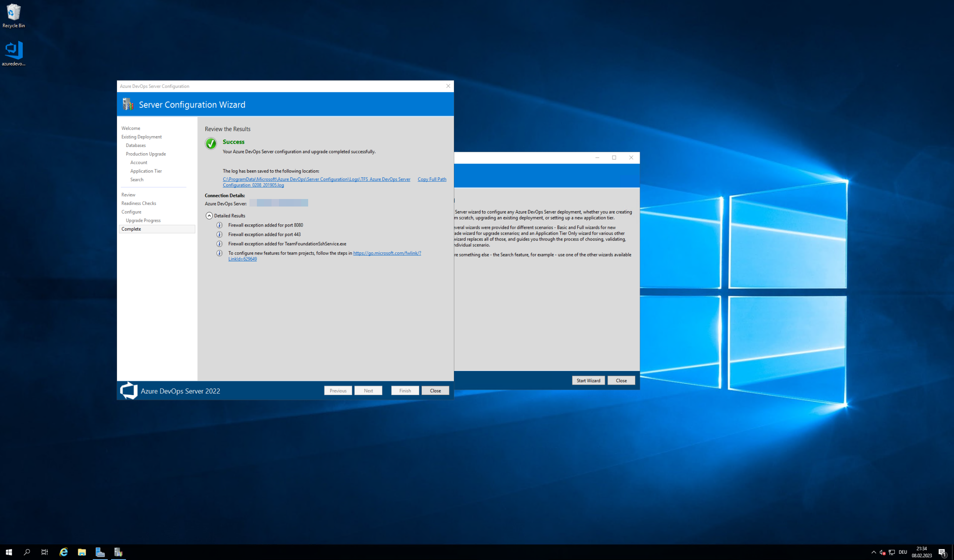The image size is (954, 560).
Task: Select Databases step in the sidebar
Action: [136, 145]
